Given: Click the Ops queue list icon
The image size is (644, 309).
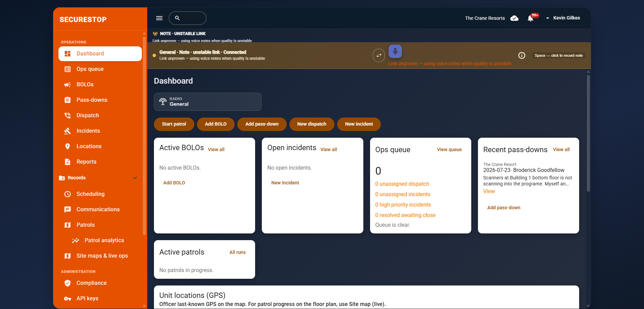Looking at the screenshot, I should click(68, 69).
